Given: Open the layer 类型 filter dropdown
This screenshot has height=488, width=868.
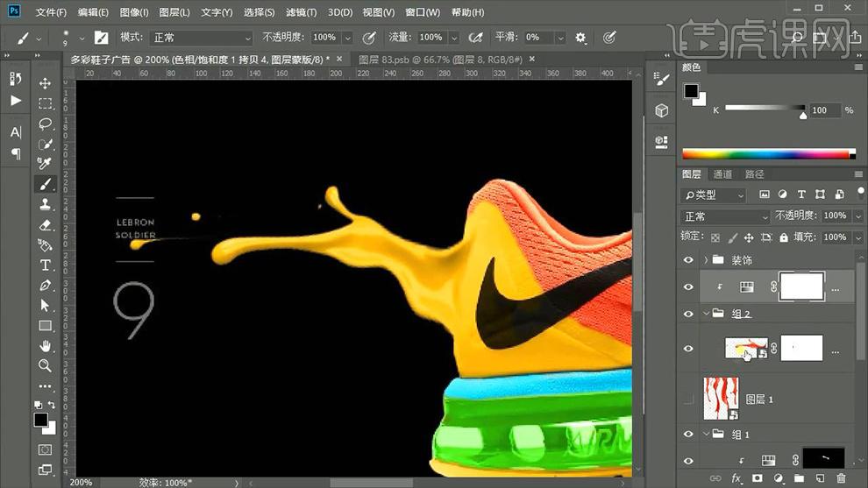Looking at the screenshot, I should click(714, 194).
